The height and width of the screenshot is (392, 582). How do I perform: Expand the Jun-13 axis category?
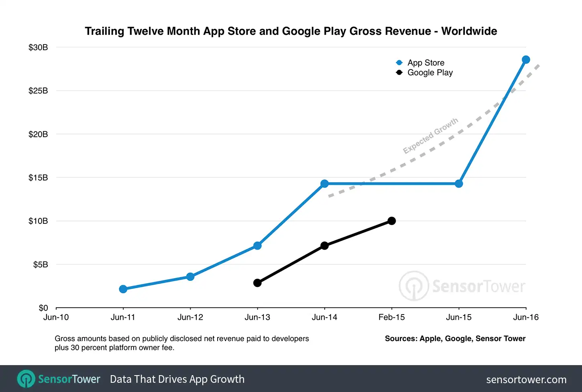click(x=257, y=317)
